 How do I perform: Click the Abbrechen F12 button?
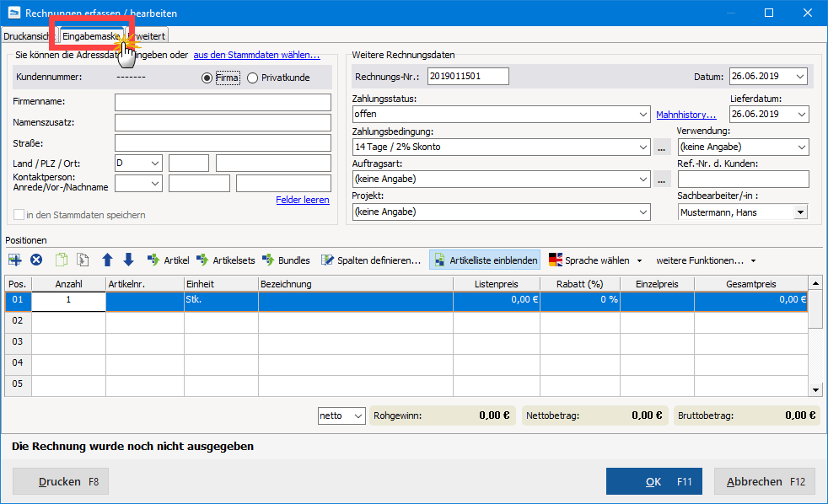point(764,481)
